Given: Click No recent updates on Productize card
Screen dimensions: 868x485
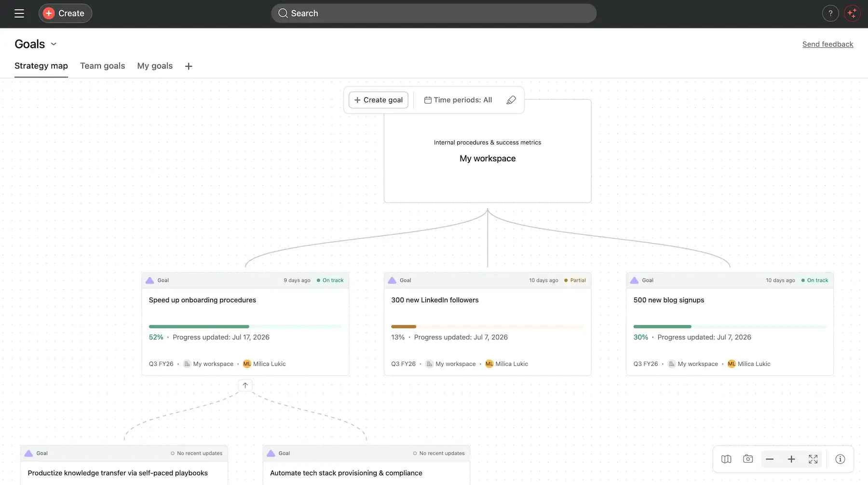Looking at the screenshot, I should [x=196, y=453].
